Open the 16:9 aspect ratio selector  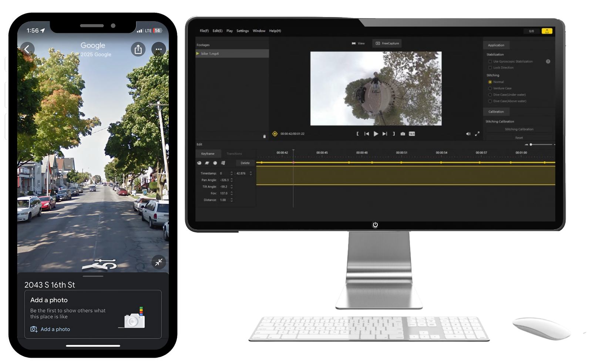[412, 134]
